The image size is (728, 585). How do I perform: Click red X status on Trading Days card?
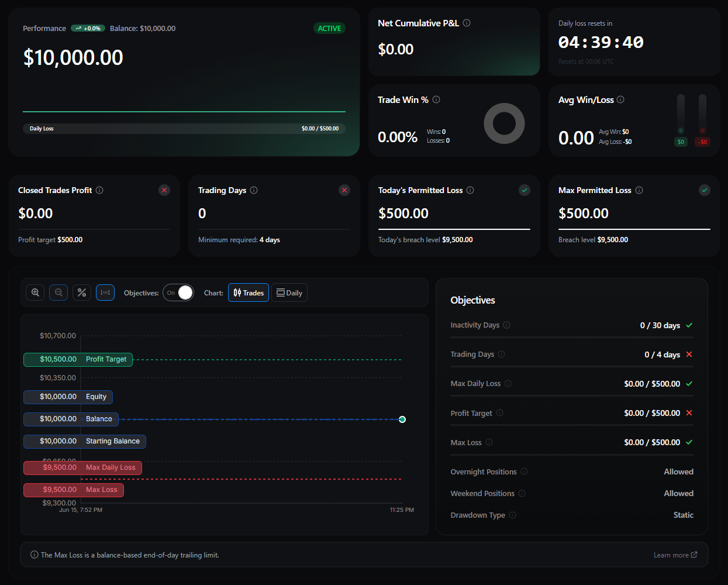point(344,190)
